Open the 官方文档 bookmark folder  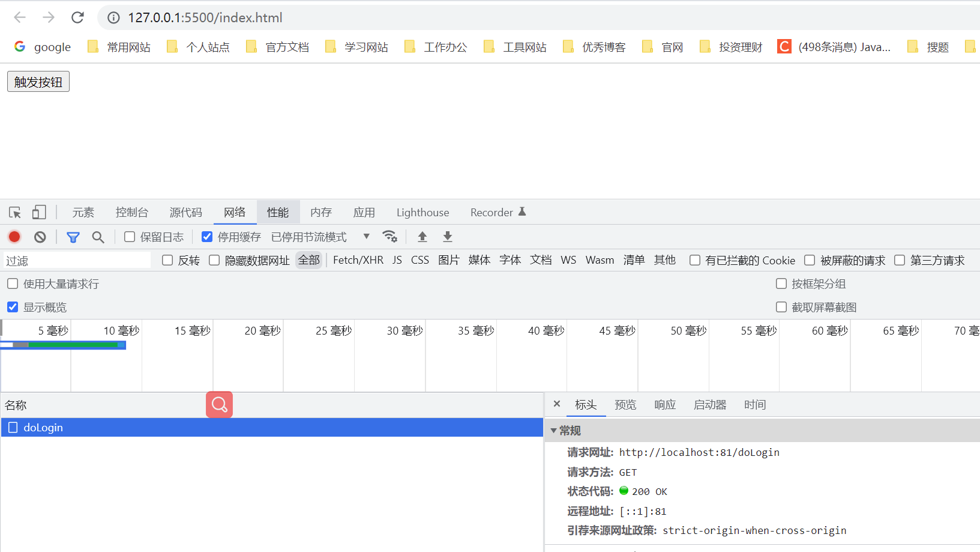[x=277, y=47]
